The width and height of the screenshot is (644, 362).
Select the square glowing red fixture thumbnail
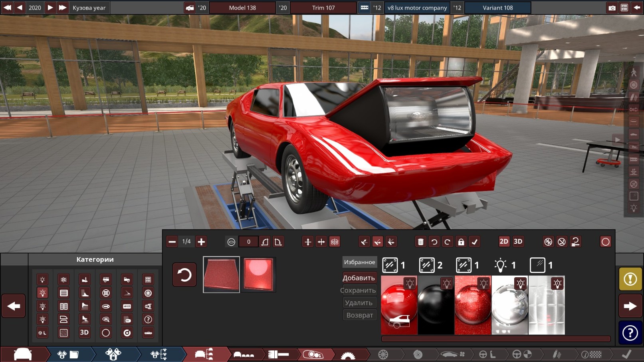coord(258,274)
